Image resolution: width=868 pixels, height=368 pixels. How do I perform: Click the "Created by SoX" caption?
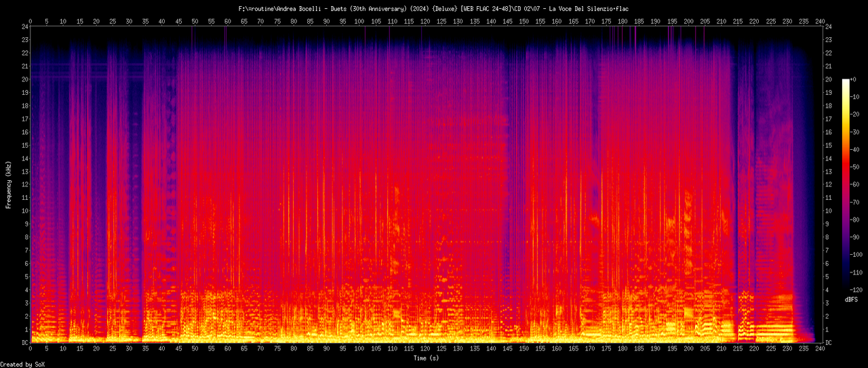(23, 364)
